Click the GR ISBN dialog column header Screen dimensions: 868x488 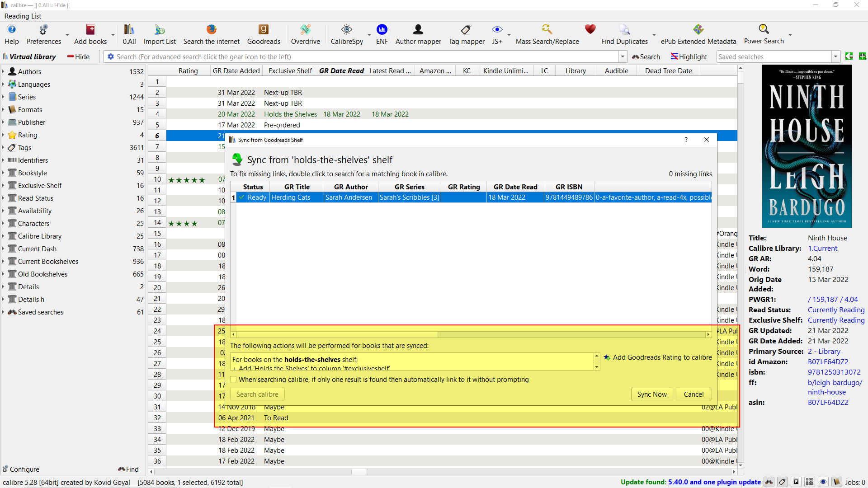point(569,187)
